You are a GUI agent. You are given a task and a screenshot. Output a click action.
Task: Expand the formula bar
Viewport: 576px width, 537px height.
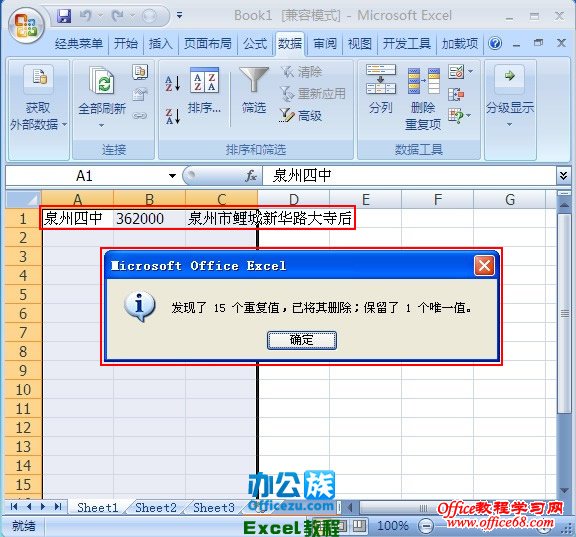point(564,176)
